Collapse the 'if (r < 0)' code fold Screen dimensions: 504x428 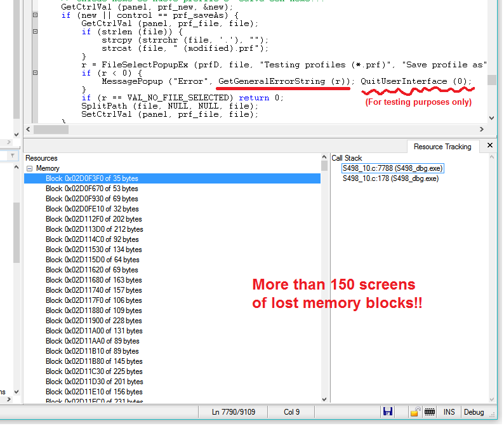(36, 73)
